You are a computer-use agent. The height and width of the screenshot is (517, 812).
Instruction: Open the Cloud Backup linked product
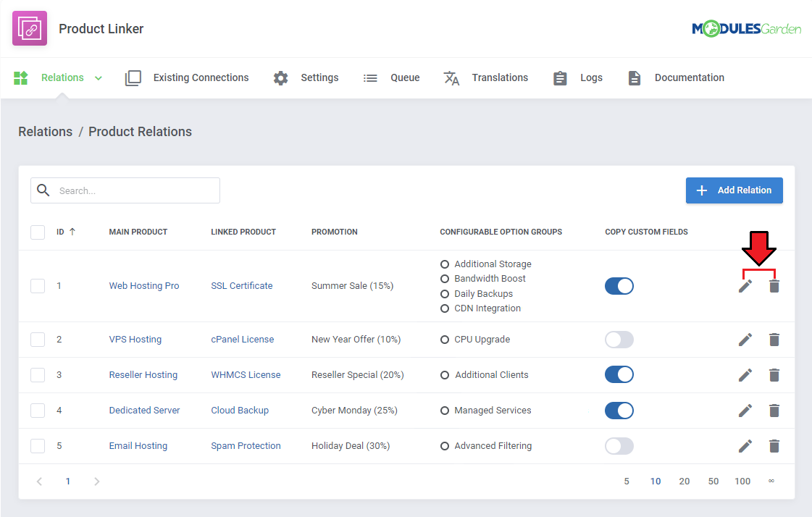pyautogui.click(x=240, y=411)
